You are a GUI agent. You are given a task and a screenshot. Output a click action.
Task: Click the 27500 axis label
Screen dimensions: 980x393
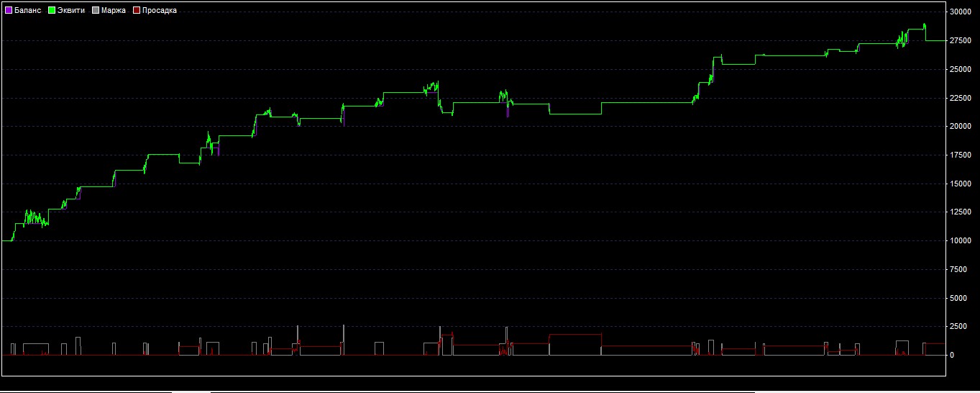pyautogui.click(x=961, y=41)
